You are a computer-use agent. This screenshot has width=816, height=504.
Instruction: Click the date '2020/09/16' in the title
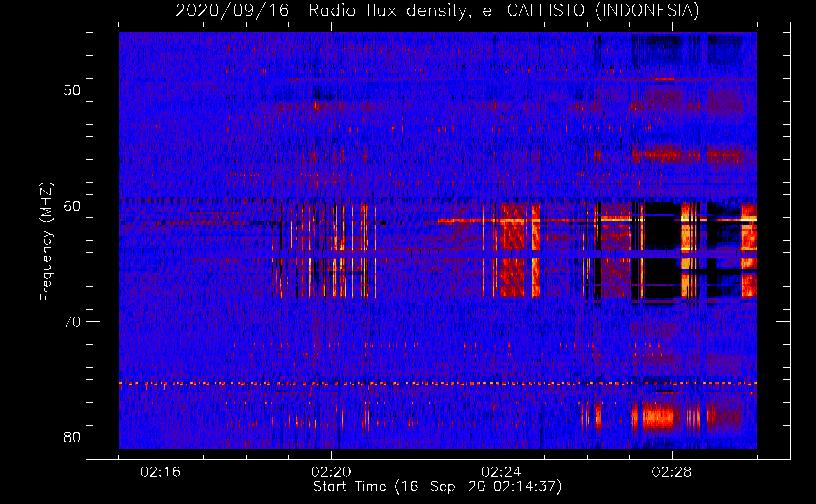[232, 10]
